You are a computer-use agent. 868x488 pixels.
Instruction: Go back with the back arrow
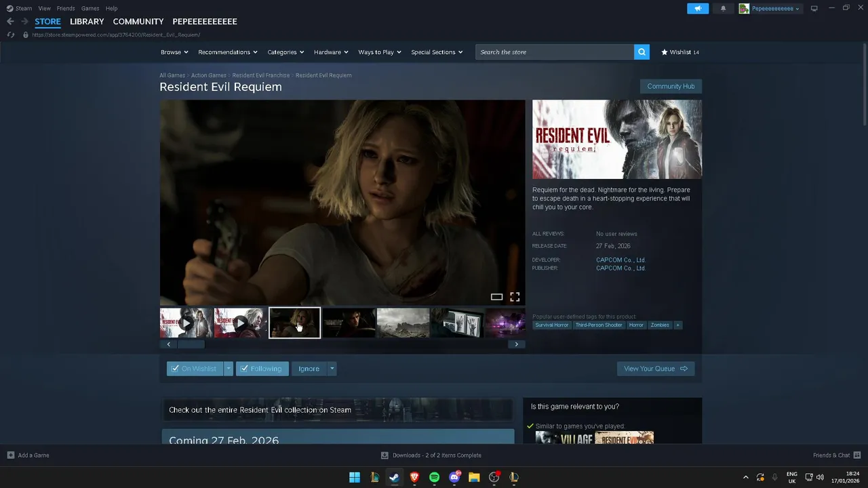(10, 22)
